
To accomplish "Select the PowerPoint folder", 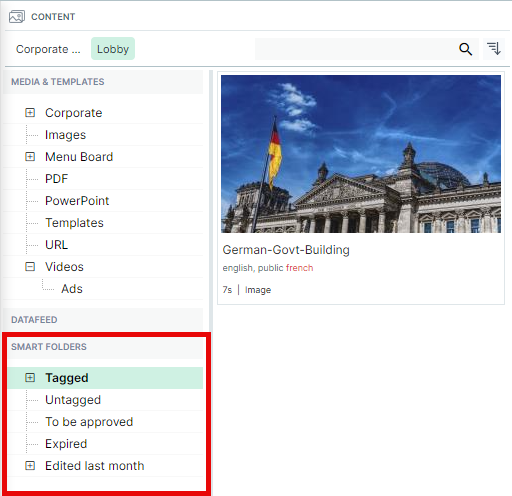I will point(77,201).
